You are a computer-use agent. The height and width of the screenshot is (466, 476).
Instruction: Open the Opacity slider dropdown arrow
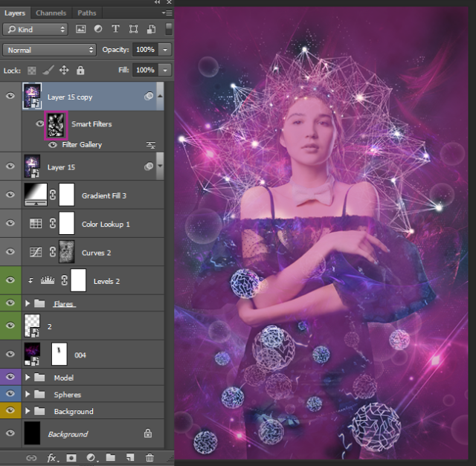coord(164,50)
